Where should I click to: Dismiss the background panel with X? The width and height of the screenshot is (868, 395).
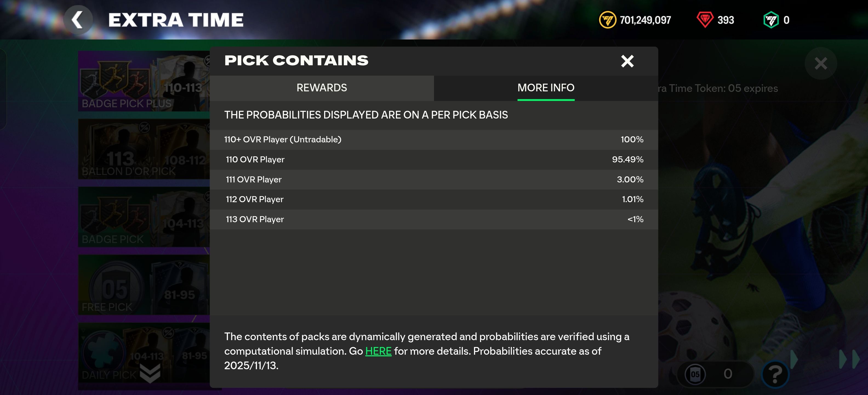[x=821, y=63]
